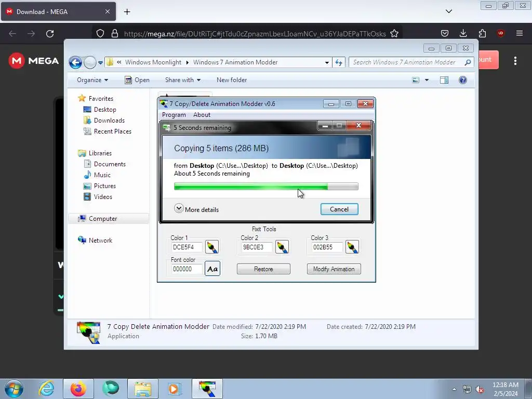Select Favorites in navigation pane
The height and width of the screenshot is (399, 532).
101,98
